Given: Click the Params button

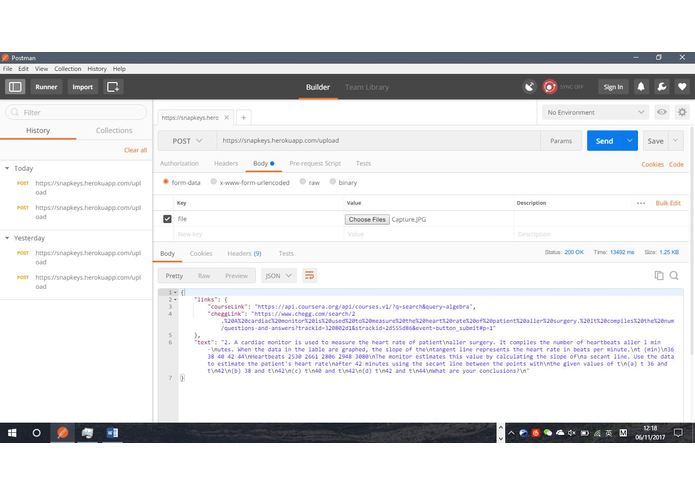Looking at the screenshot, I should 561,141.
